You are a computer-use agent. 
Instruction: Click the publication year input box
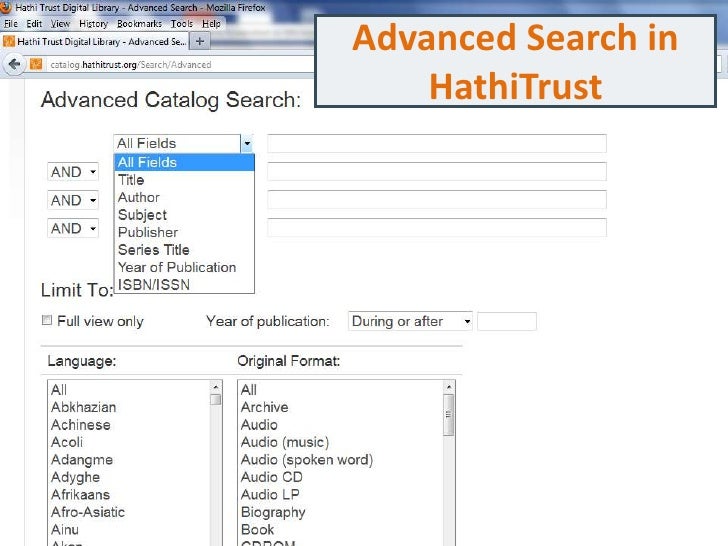[507, 321]
